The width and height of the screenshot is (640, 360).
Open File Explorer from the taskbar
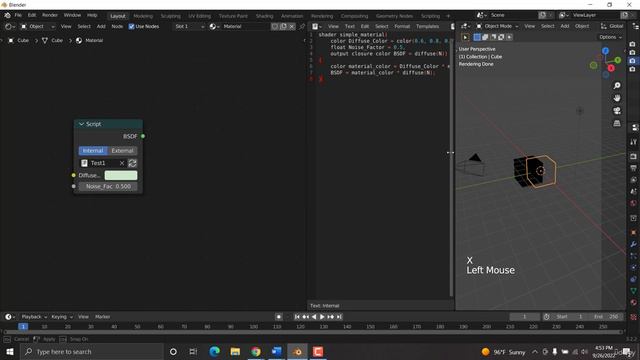[235, 351]
